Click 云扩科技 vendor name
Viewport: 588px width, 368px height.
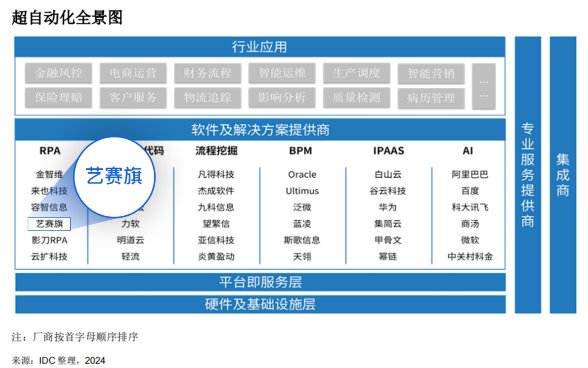49,257
